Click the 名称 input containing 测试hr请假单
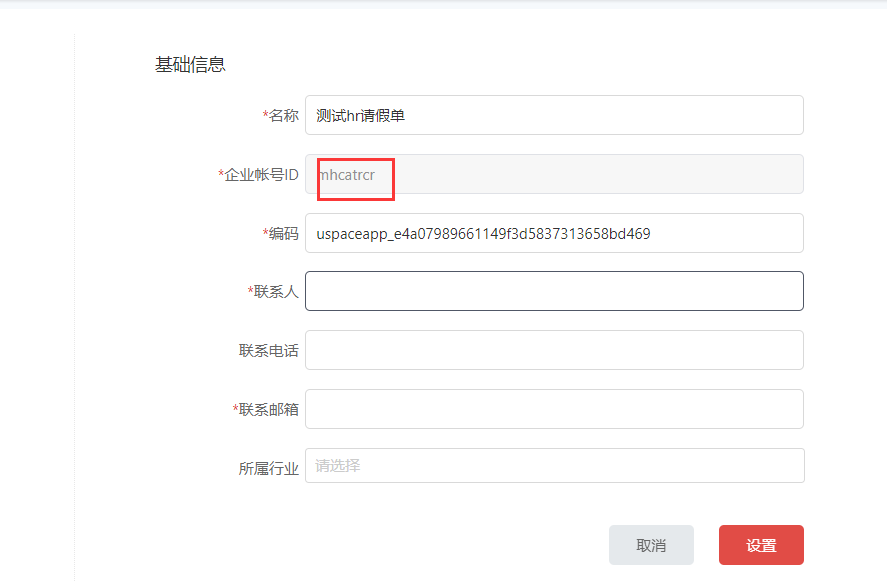 pyautogui.click(x=554, y=115)
